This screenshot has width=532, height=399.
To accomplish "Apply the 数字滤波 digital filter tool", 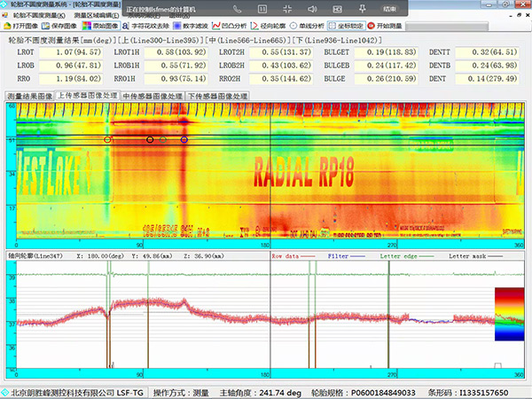I will [x=191, y=26].
